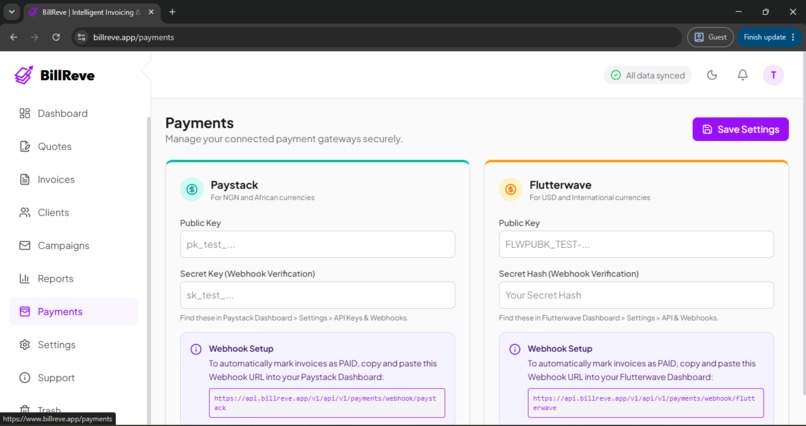Image resolution: width=806 pixels, height=426 pixels.
Task: Click the Invoices file icon
Action: (25, 179)
